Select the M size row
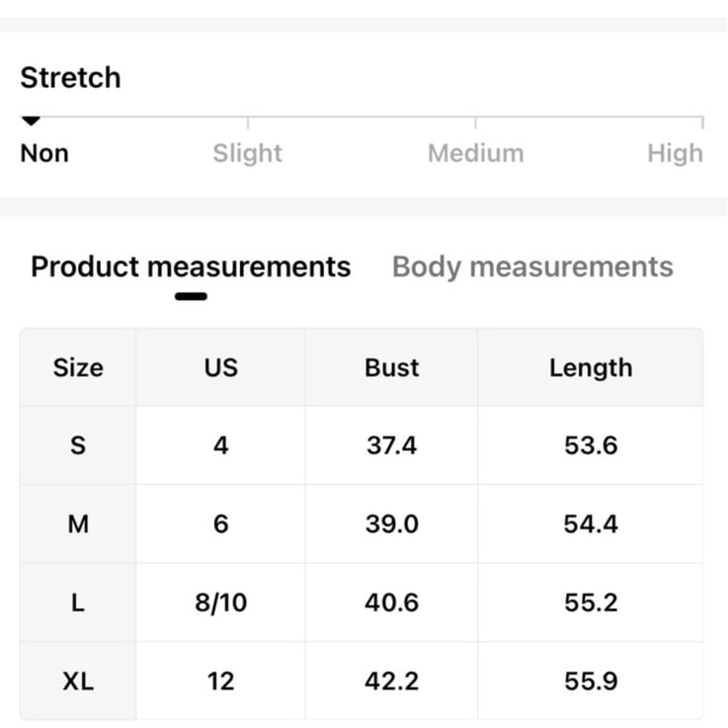 [x=362, y=524]
